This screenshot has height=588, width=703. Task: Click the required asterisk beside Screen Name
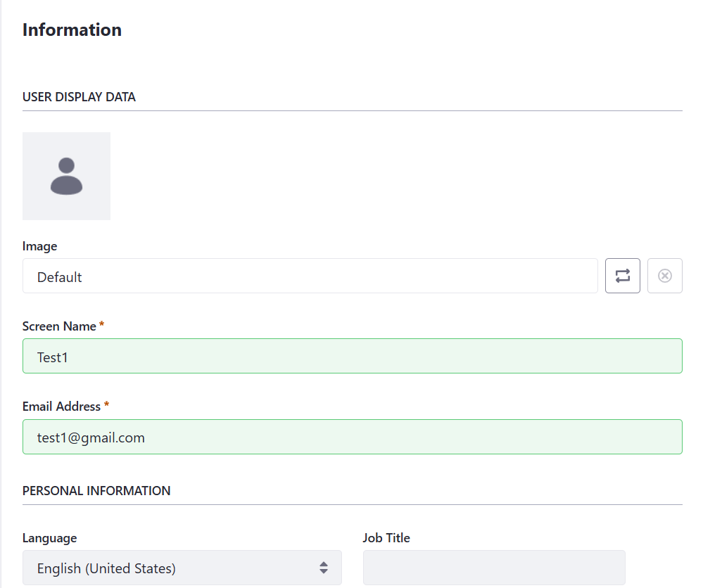pos(102,324)
